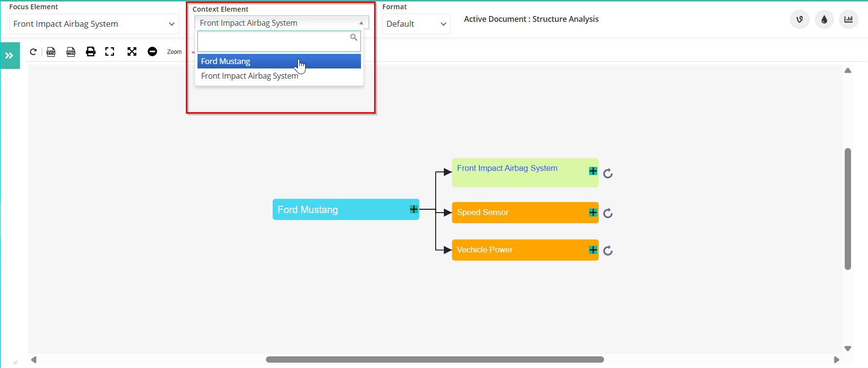Click reload icon beside Front Impact Airbag System
Screen dimensions: 868x368
(608, 173)
